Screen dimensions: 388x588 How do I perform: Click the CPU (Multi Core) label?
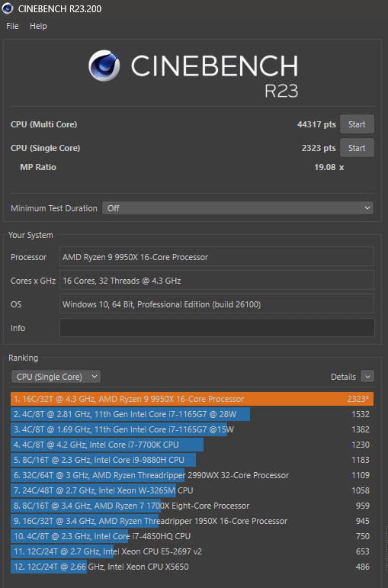[x=44, y=124]
